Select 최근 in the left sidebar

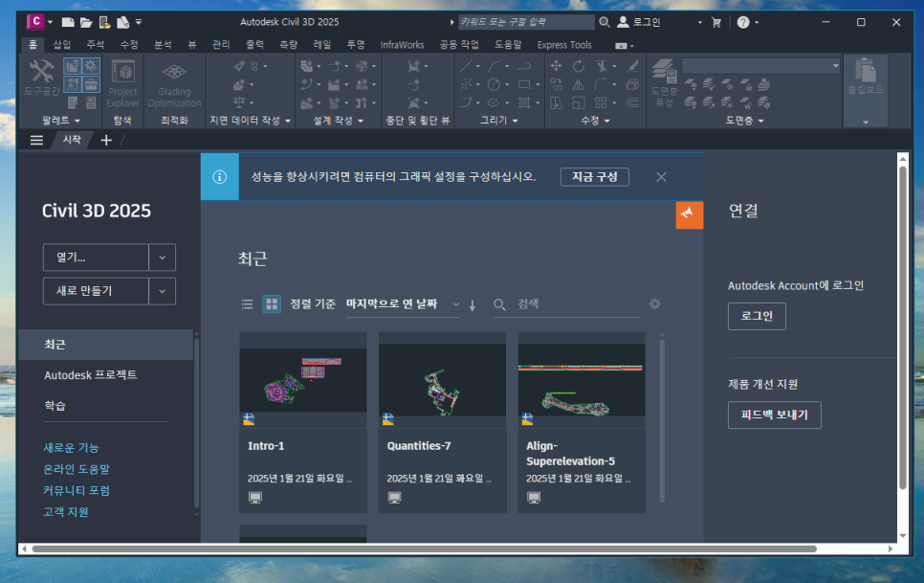point(106,345)
